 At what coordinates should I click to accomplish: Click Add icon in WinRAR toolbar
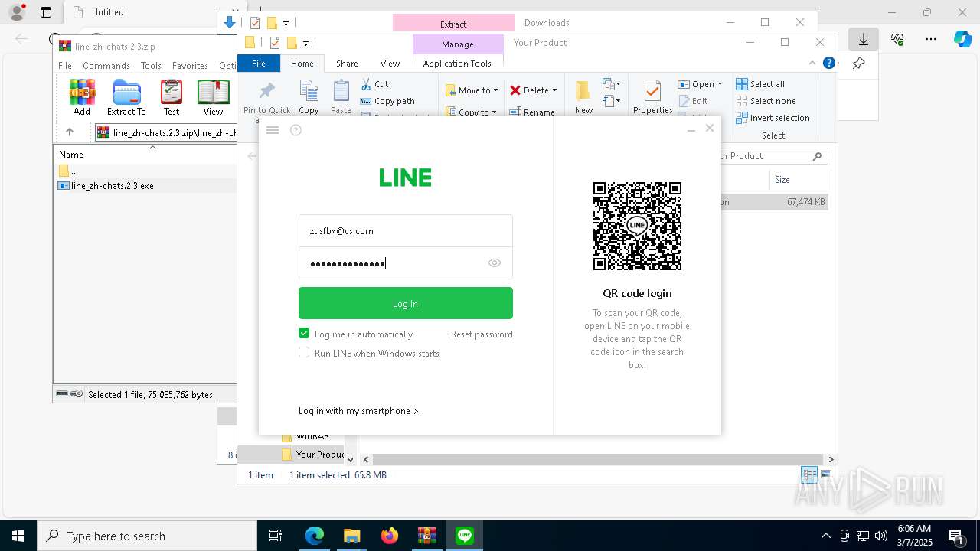(x=82, y=97)
